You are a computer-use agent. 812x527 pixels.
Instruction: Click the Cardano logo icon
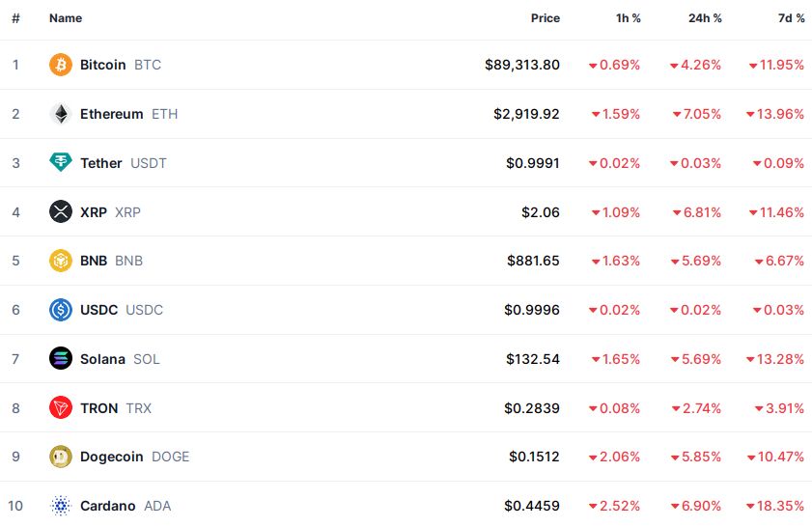pos(61,506)
